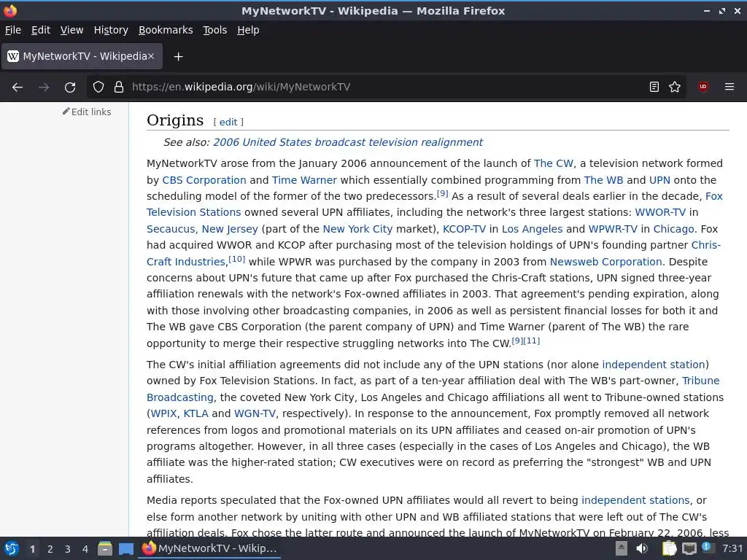
Task: Open WWOR-TV link
Action: tap(660, 212)
